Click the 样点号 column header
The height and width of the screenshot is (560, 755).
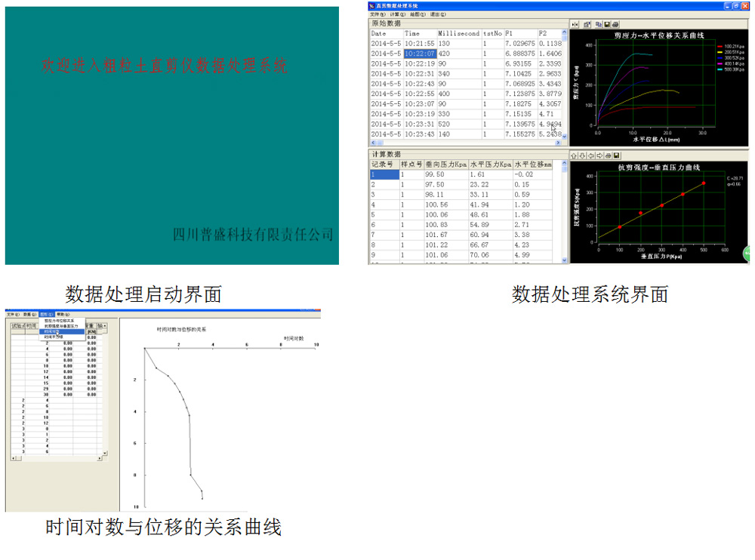411,165
